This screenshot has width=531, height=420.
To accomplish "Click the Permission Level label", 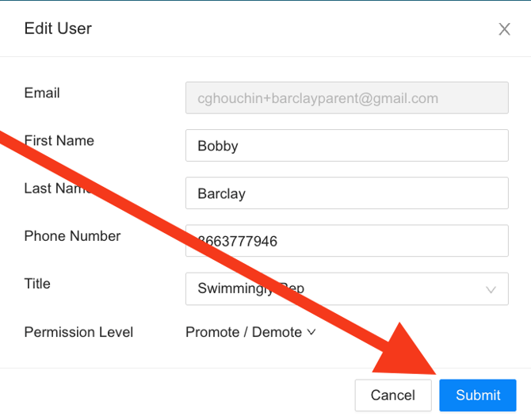I will click(x=78, y=332).
